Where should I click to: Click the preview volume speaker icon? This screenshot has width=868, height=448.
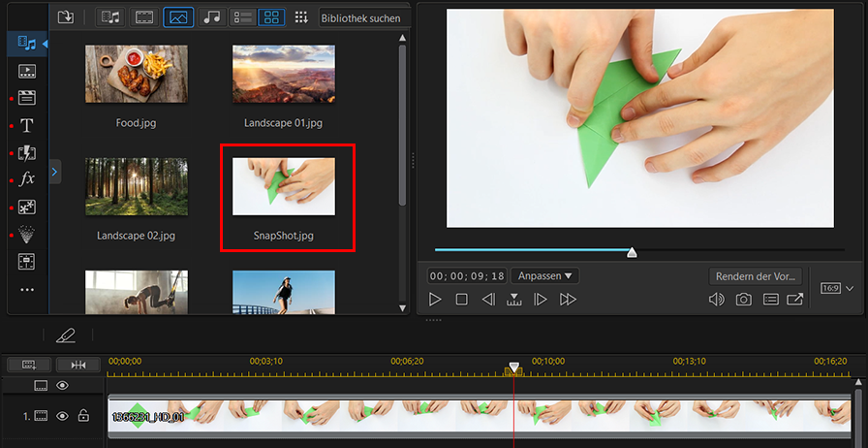(x=716, y=300)
